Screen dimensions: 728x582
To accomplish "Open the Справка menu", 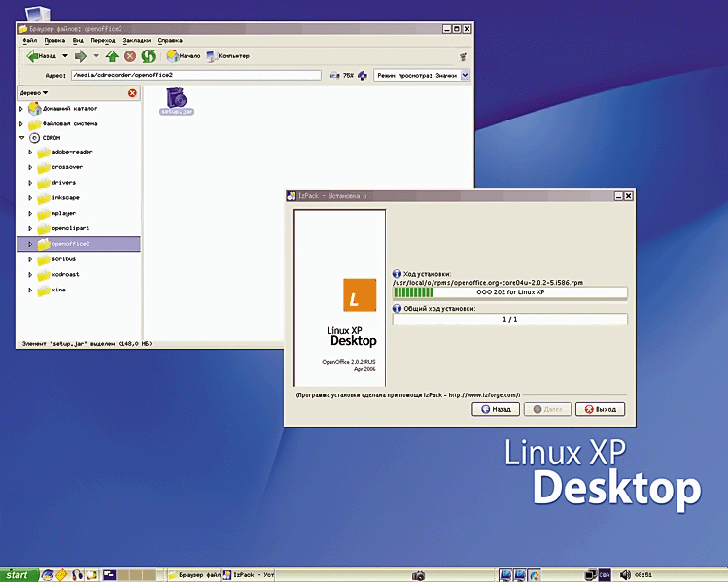I will (x=170, y=41).
